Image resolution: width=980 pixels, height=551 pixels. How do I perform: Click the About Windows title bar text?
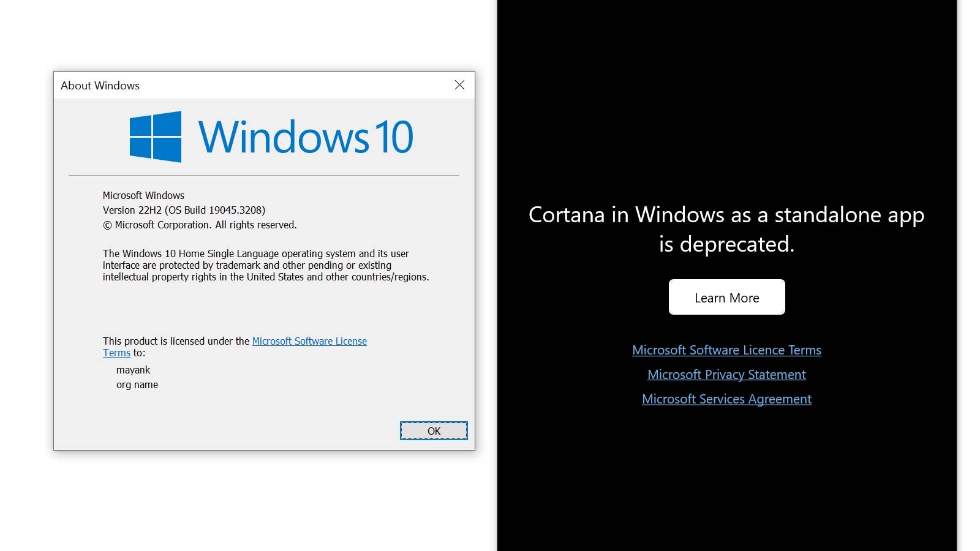click(100, 86)
